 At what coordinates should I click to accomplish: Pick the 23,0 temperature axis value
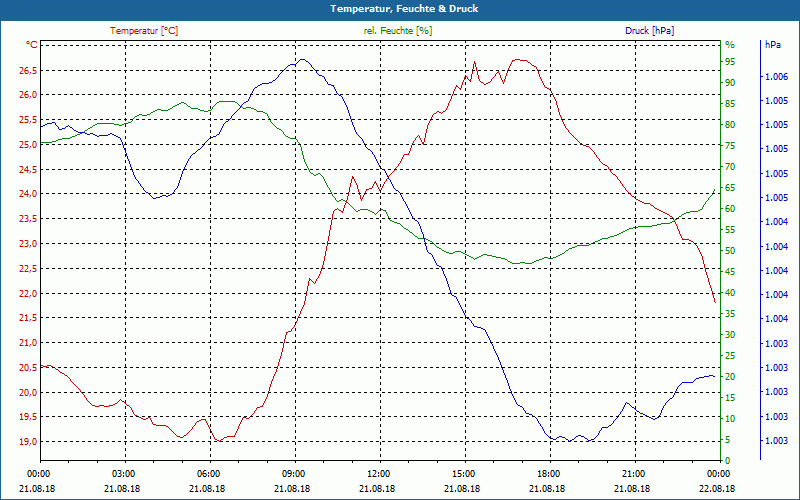click(28, 243)
